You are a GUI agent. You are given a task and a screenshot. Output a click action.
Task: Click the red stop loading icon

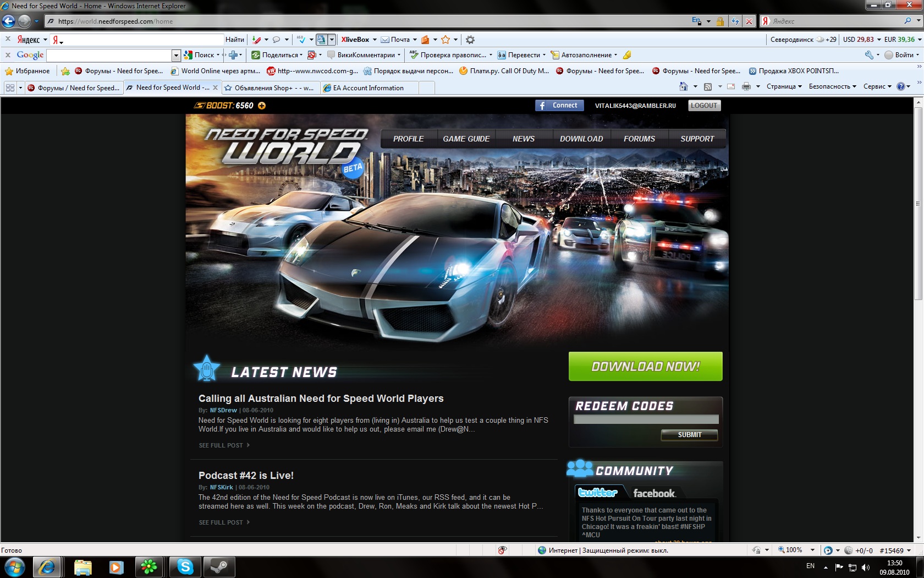point(749,21)
